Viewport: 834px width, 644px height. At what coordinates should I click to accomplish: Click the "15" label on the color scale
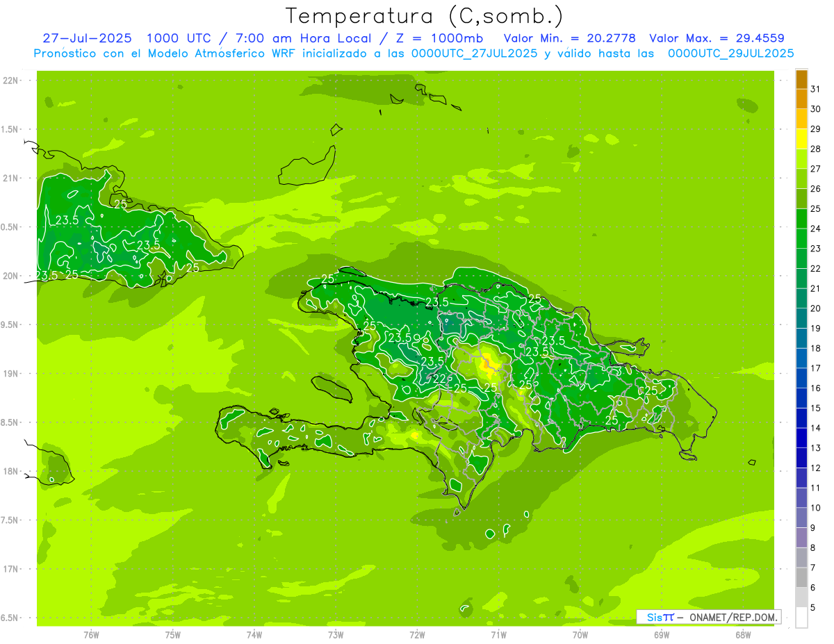(x=815, y=408)
